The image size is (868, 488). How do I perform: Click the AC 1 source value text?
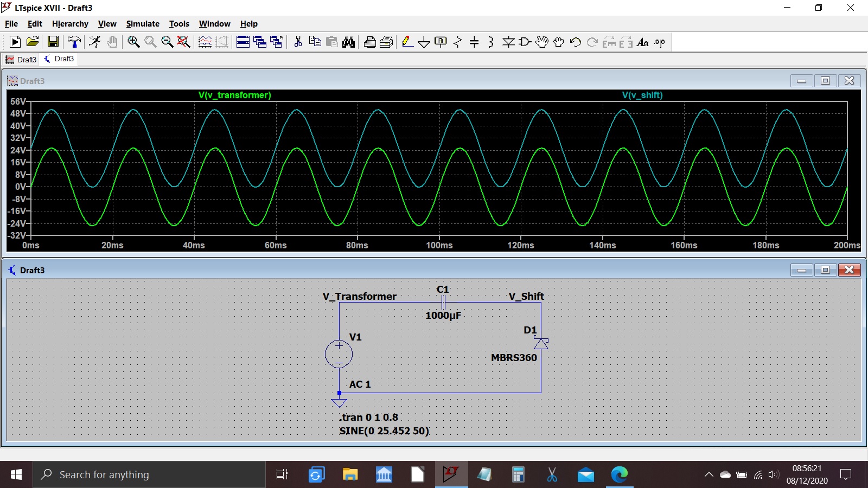(360, 384)
